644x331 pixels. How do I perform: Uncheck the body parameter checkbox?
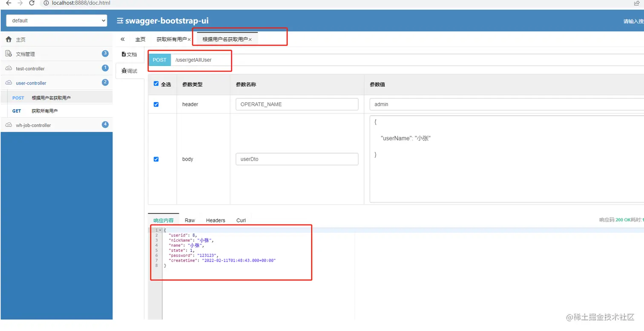click(156, 159)
